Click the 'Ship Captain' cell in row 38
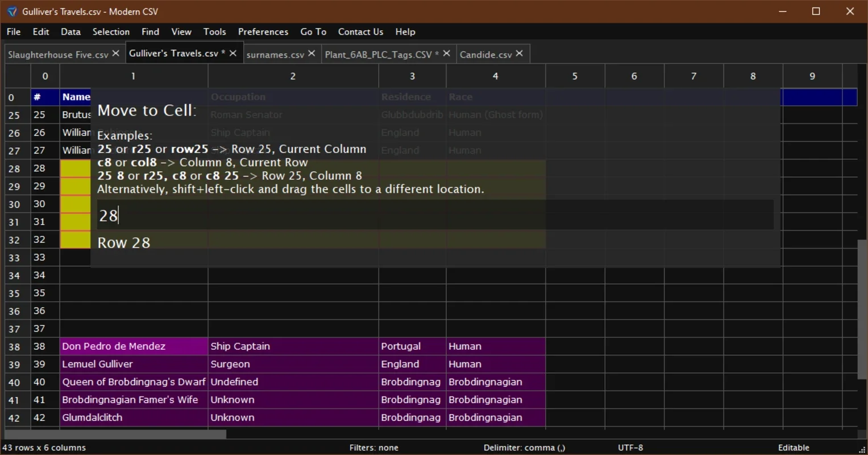 click(293, 346)
